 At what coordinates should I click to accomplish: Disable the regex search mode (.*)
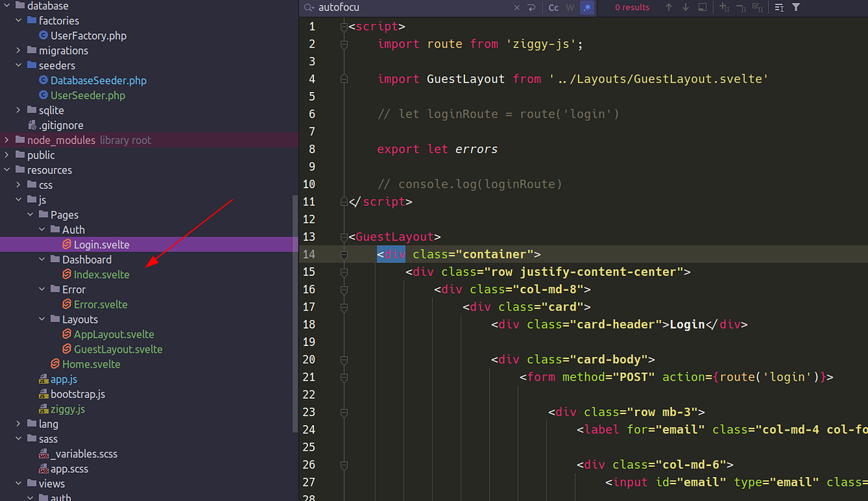[587, 8]
